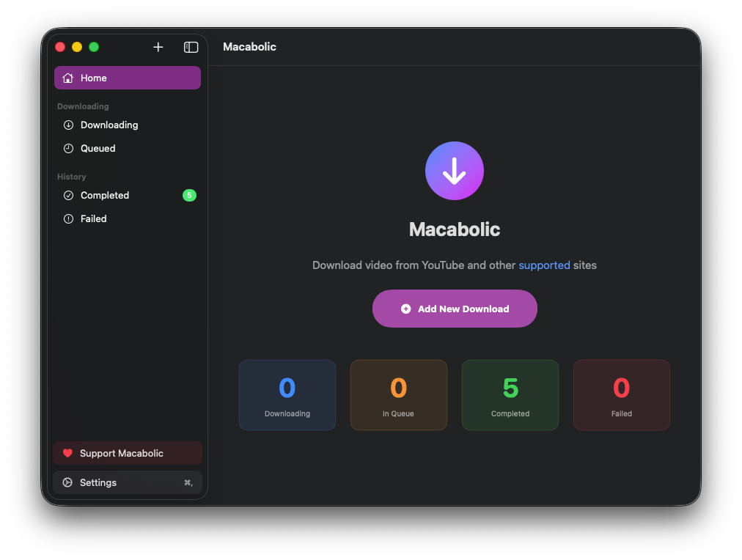Click the In Queue stat card
The height and width of the screenshot is (560, 742).
click(x=398, y=394)
